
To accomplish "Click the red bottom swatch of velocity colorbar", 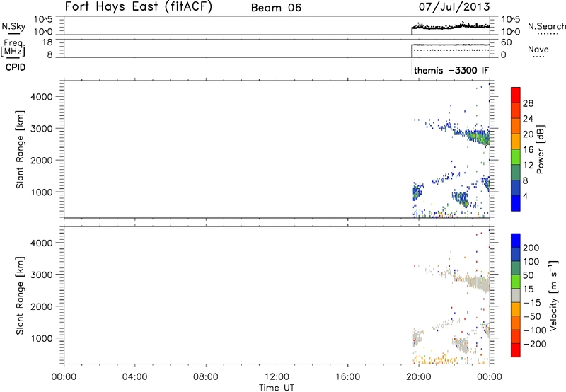I will click(516, 350).
